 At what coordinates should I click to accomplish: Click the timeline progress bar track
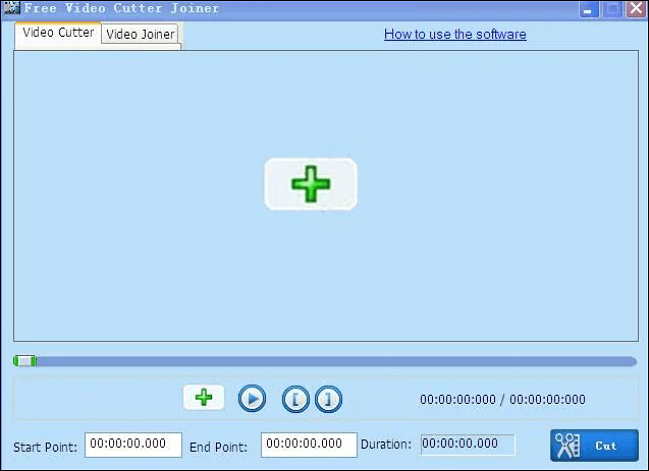click(x=325, y=362)
